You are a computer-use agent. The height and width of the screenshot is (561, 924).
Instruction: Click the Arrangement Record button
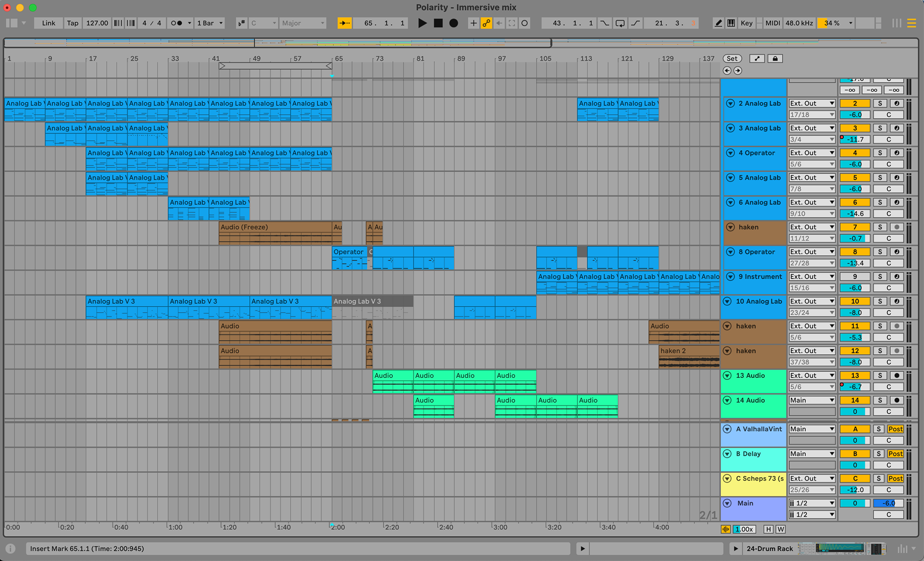[x=453, y=23]
